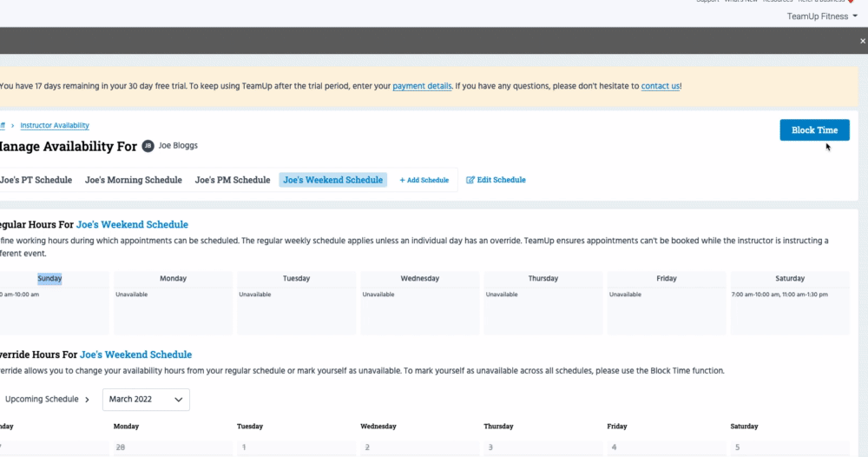
Task: Click the Block Time button
Action: tap(813, 130)
